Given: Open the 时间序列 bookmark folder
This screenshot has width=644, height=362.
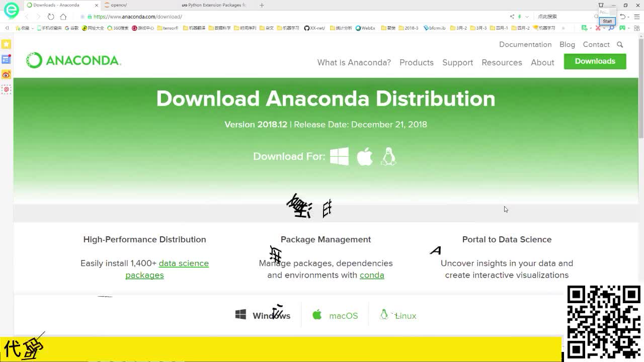Looking at the screenshot, I should pyautogui.click(x=245, y=28).
